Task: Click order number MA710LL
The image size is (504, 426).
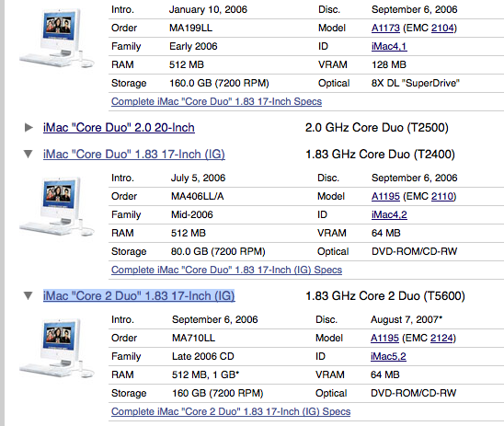Action: (x=193, y=339)
